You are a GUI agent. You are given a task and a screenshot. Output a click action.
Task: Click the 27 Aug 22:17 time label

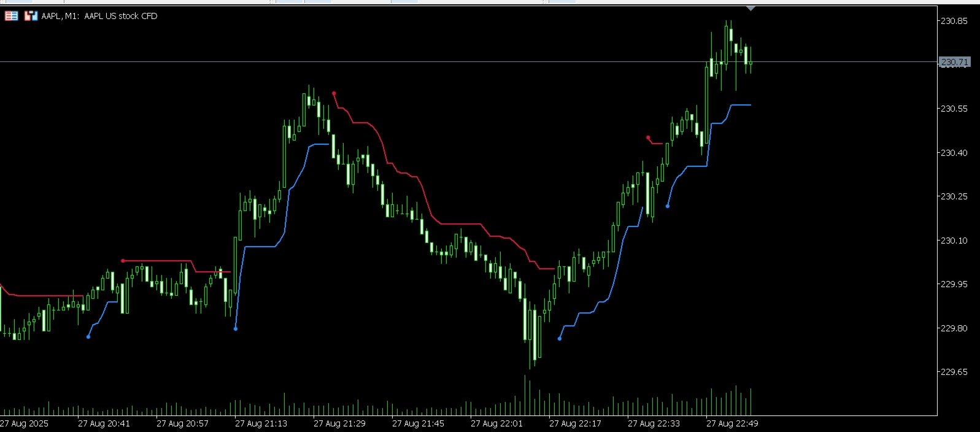click(575, 423)
